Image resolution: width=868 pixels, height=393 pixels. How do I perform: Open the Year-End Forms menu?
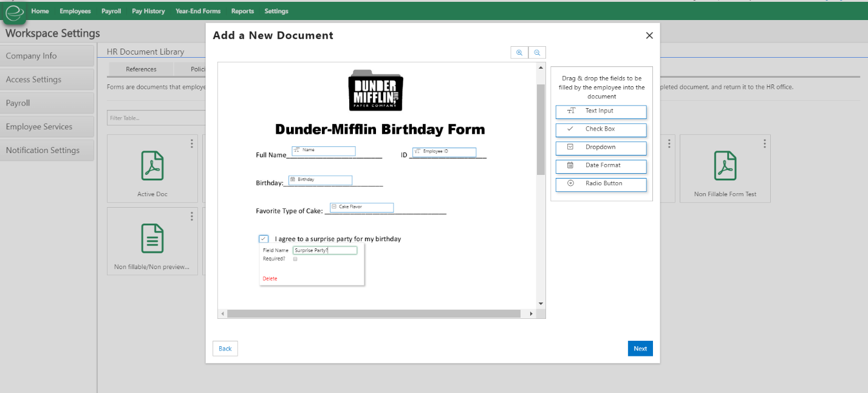pyautogui.click(x=198, y=11)
